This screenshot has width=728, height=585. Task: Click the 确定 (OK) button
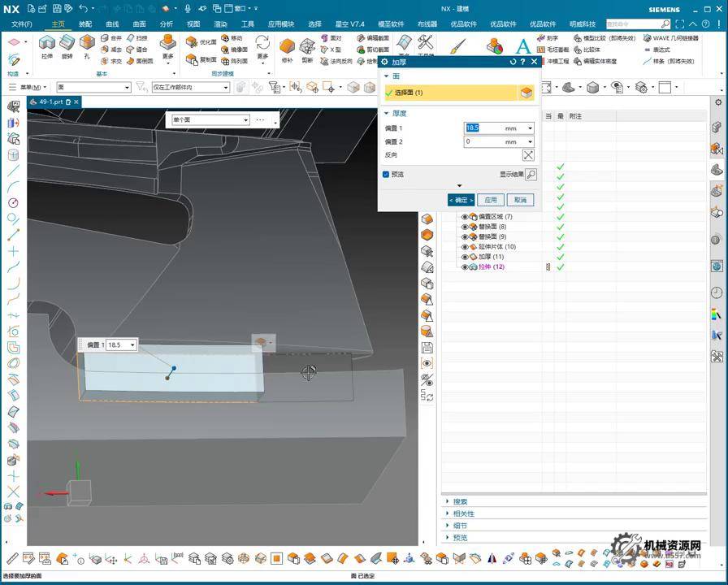coord(461,200)
